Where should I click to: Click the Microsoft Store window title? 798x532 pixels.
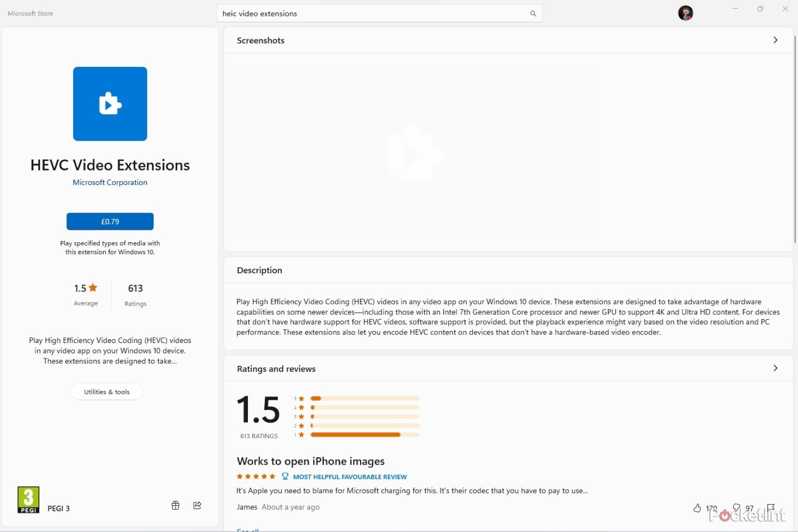[30, 13]
